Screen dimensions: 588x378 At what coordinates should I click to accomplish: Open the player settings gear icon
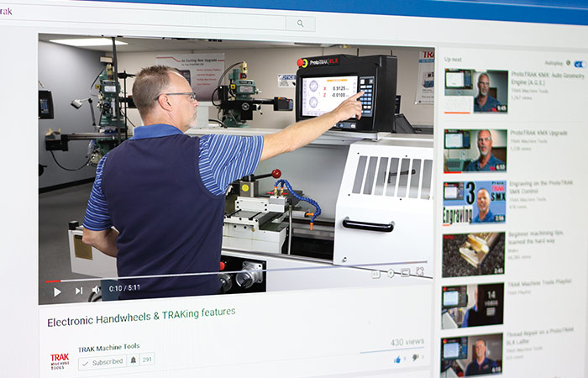point(391,273)
